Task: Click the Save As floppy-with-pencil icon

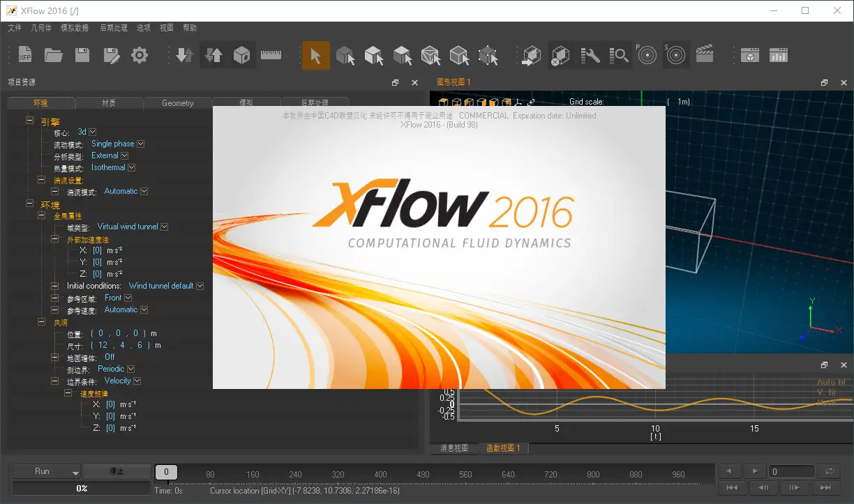Action: tap(111, 55)
